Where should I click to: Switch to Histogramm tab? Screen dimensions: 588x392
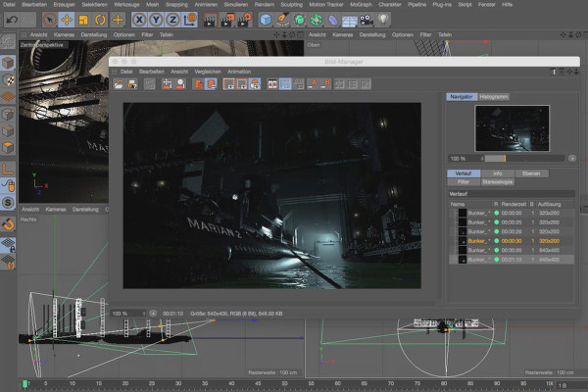[x=494, y=97]
